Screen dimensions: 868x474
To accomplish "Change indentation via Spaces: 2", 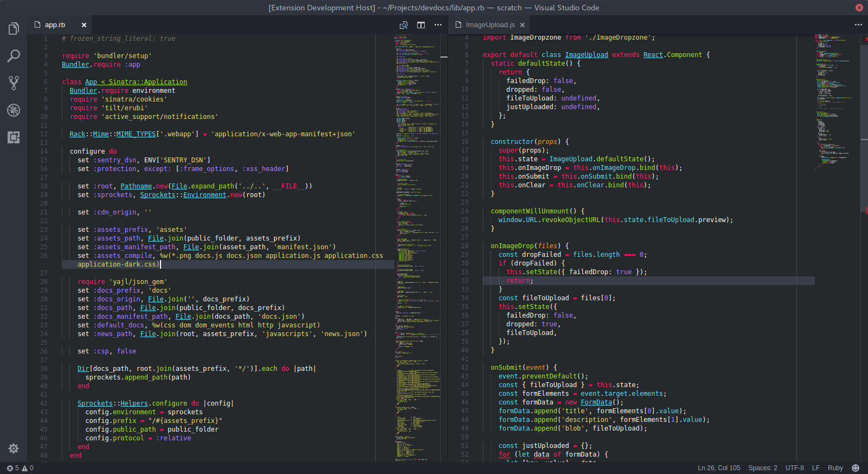I will (763, 468).
